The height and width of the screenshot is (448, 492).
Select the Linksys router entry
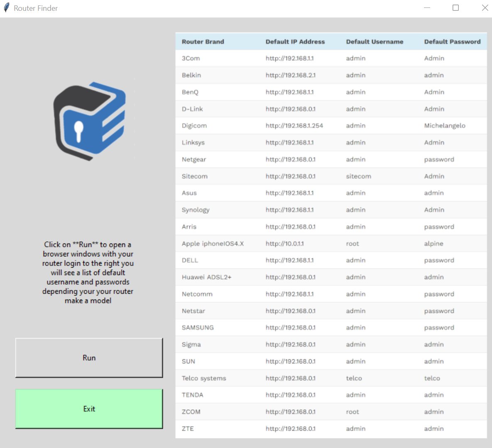click(193, 142)
